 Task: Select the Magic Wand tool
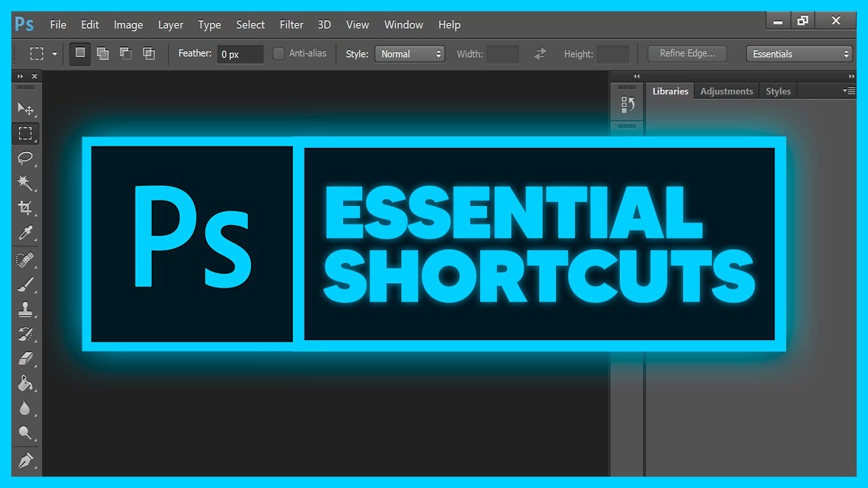[25, 183]
